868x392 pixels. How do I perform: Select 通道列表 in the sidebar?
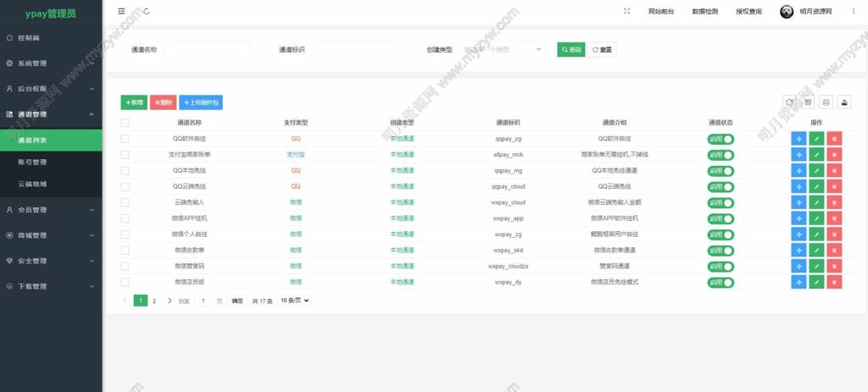tap(51, 141)
